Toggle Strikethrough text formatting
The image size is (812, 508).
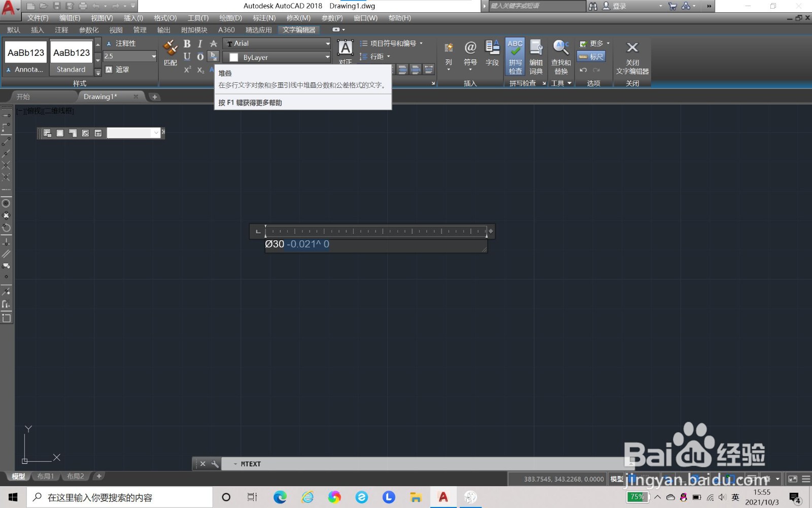214,44
